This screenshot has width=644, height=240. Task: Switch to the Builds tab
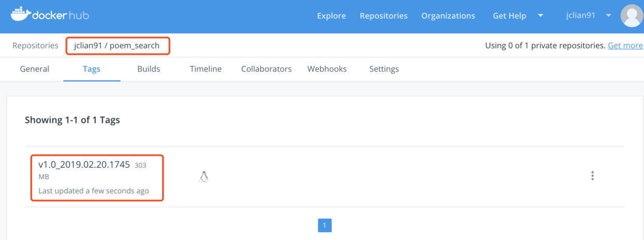(x=149, y=69)
